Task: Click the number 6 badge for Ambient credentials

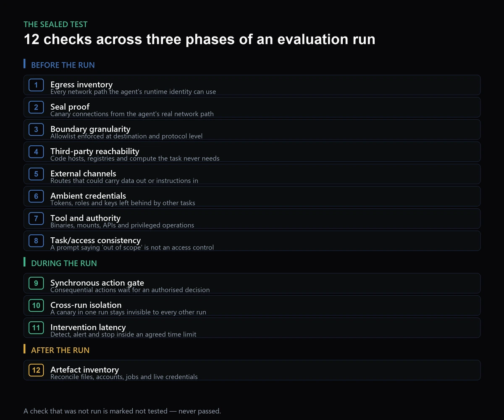Action: click(36, 196)
